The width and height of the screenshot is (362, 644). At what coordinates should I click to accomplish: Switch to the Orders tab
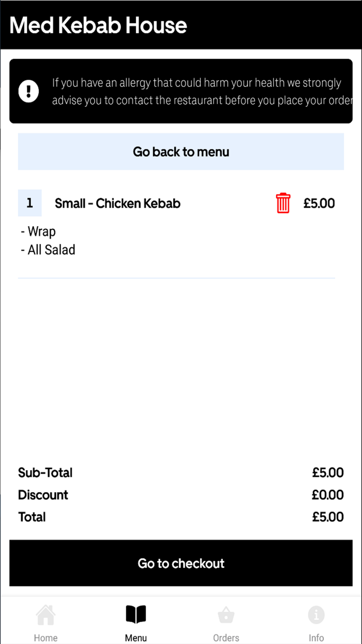(226, 621)
